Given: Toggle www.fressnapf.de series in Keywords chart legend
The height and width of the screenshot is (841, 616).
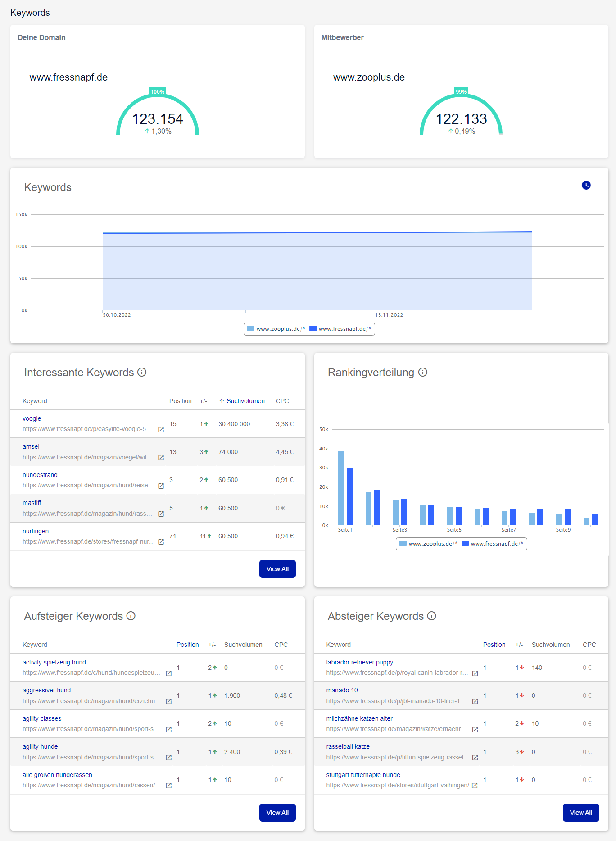Looking at the screenshot, I should [x=340, y=329].
